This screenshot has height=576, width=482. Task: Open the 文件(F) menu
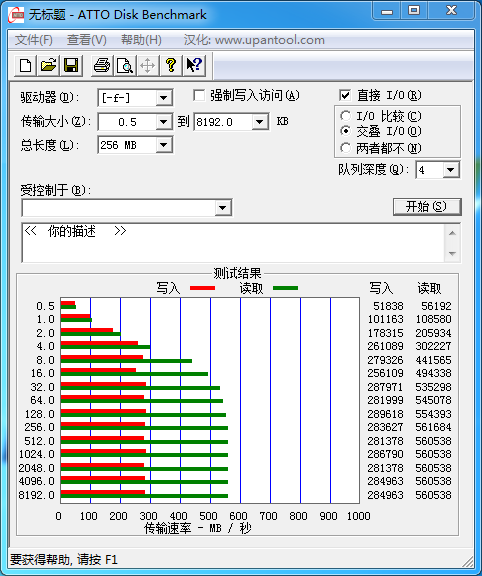point(34,40)
